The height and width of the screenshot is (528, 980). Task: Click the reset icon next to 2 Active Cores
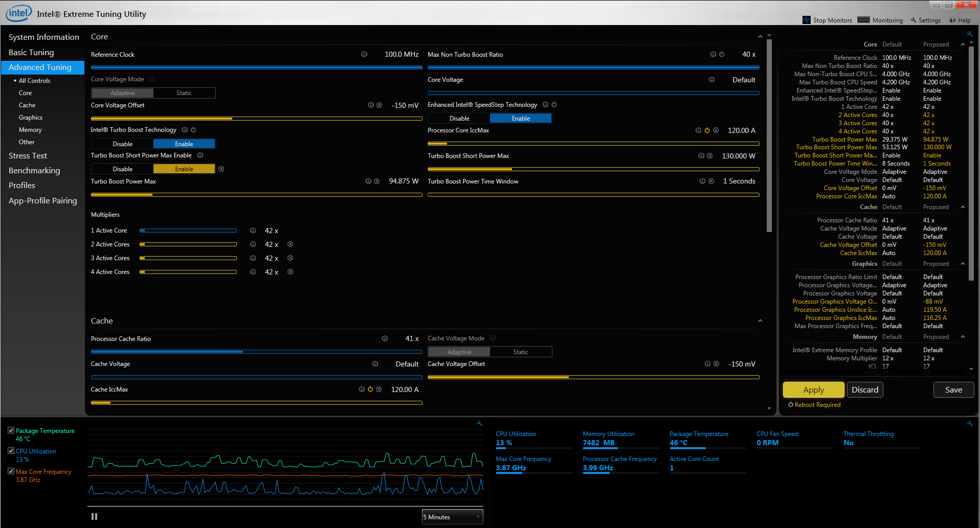[290, 244]
